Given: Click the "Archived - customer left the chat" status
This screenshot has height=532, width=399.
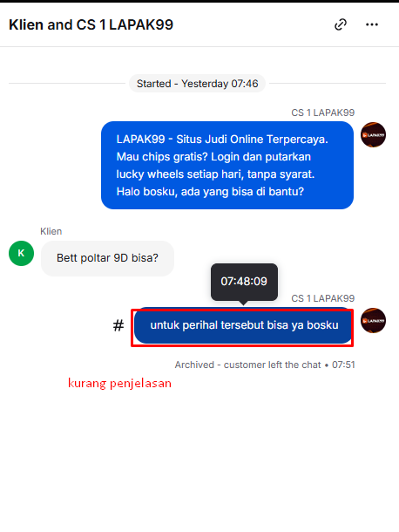Looking at the screenshot, I should (x=247, y=365).
